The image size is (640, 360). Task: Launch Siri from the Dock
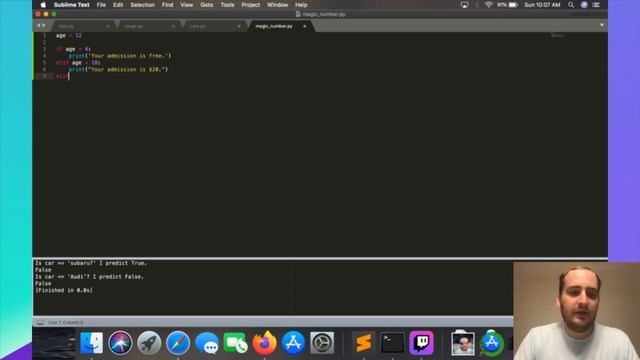(x=120, y=342)
